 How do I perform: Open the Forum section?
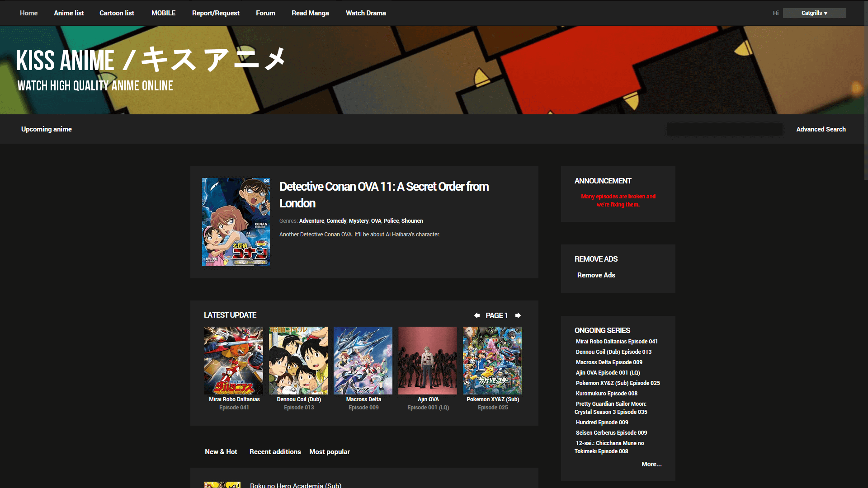coord(265,13)
